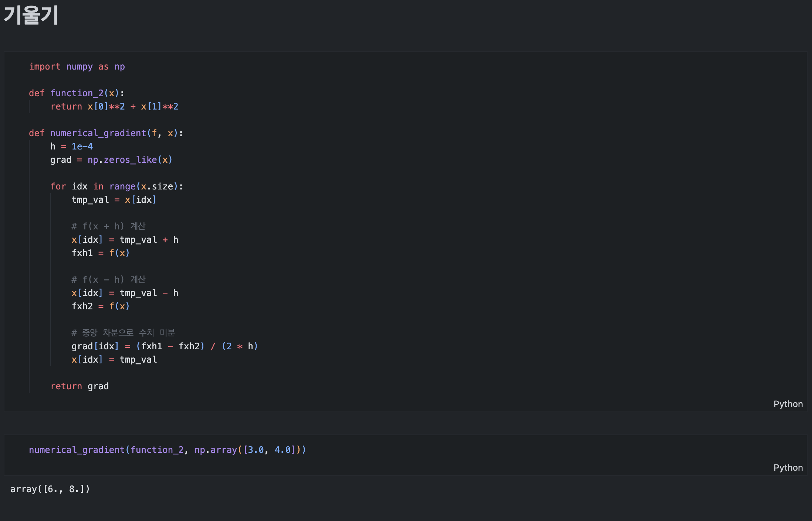Screen dimensions: 812x521
Task: Click the 'tmp_val = x[idx]' line
Action: click(114, 200)
